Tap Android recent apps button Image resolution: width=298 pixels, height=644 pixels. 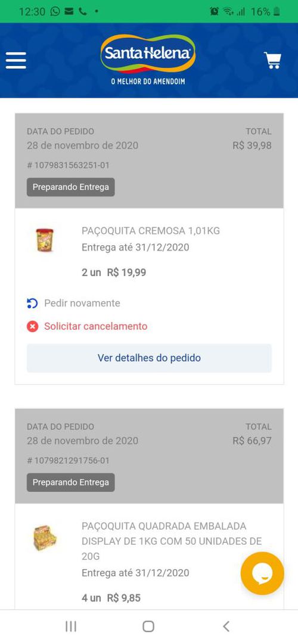click(71, 626)
